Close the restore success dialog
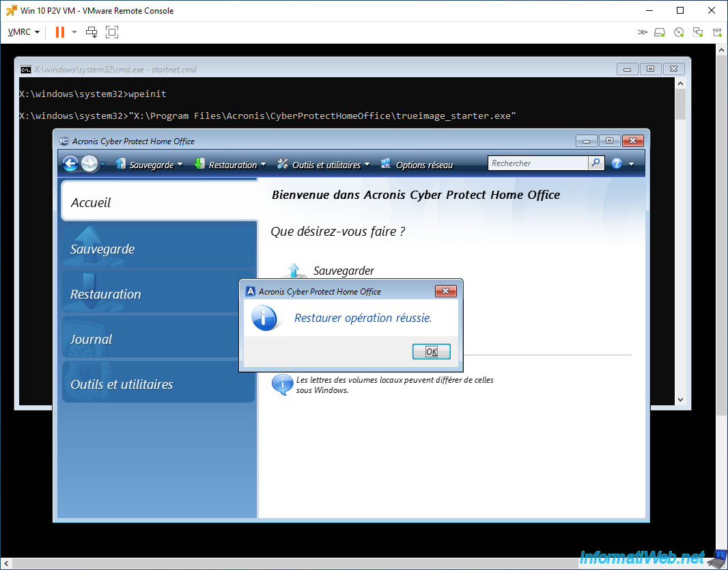Viewport: 728px width, 570px height. [x=446, y=290]
